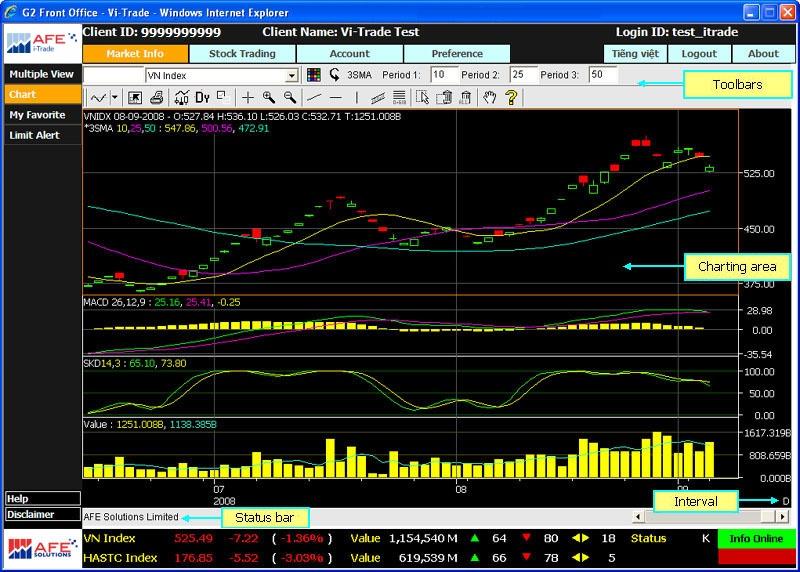800x572 pixels.
Task: Click the 3SMA indicator label
Action: 359,75
